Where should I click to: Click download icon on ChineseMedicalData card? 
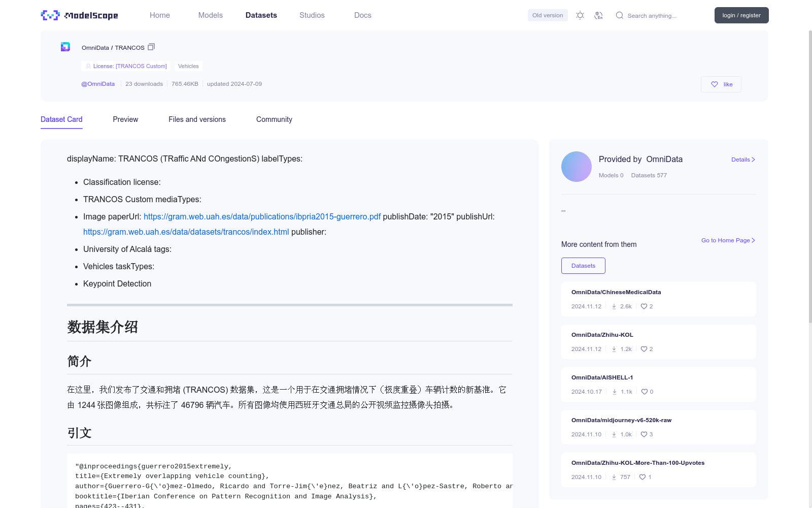click(614, 306)
